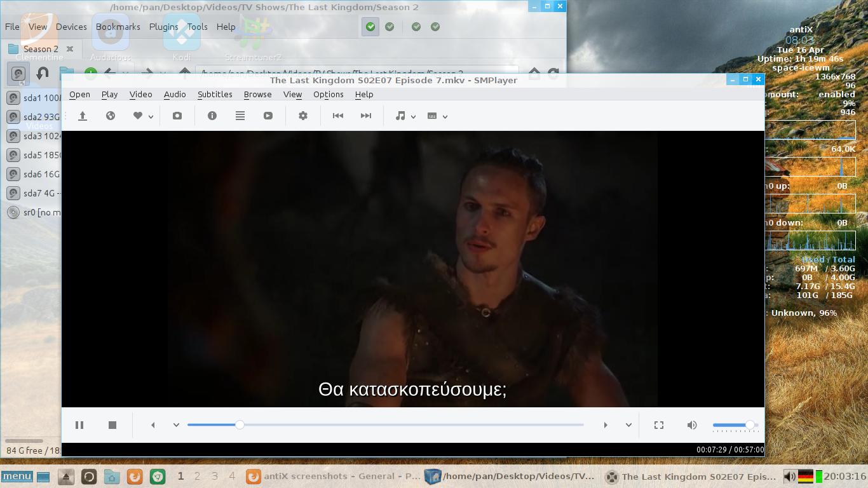Open the Audio menu in SMPlayer
Image resolution: width=868 pixels, height=488 pixels.
point(175,94)
